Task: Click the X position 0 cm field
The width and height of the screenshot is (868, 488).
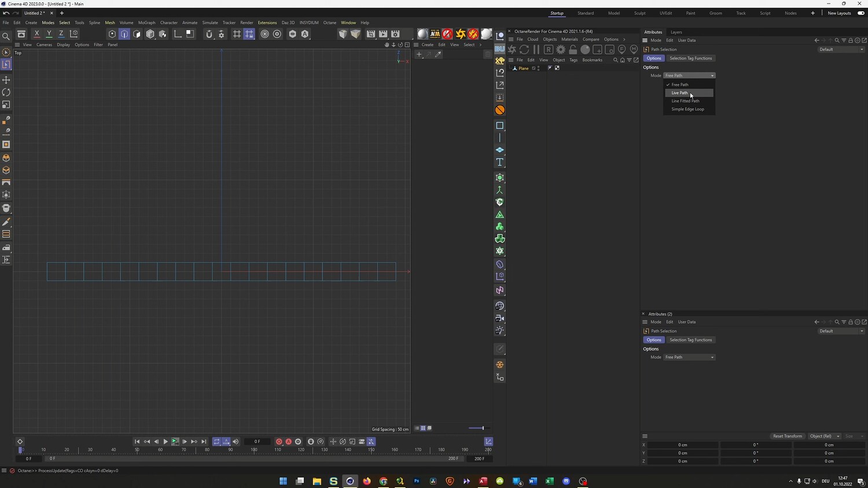Action: coord(683,445)
